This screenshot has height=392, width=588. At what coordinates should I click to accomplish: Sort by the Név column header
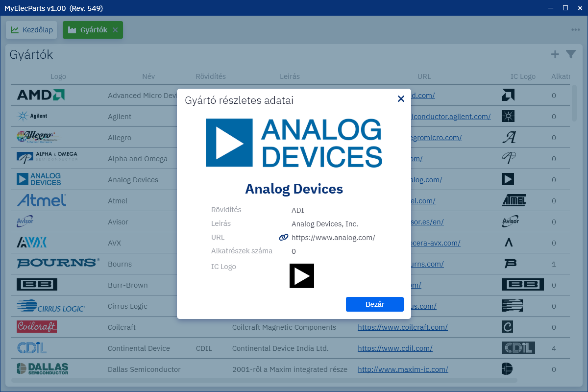pos(148,76)
